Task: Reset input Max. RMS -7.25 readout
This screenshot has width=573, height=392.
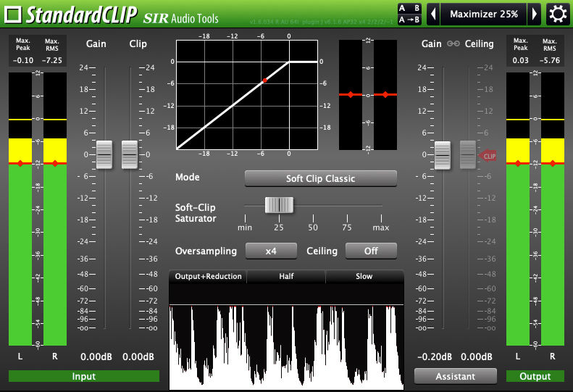Action: [52, 60]
